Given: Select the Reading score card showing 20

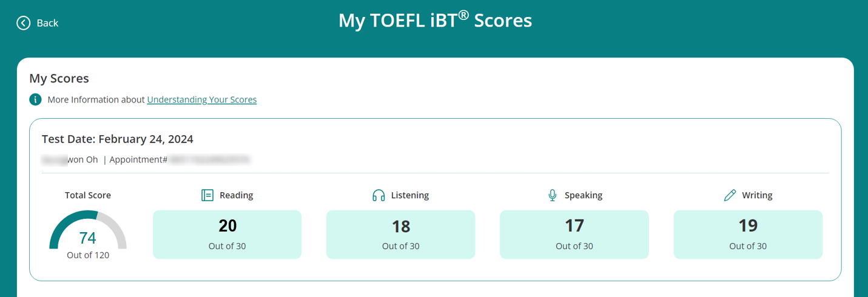Looking at the screenshot, I should pyautogui.click(x=227, y=235).
